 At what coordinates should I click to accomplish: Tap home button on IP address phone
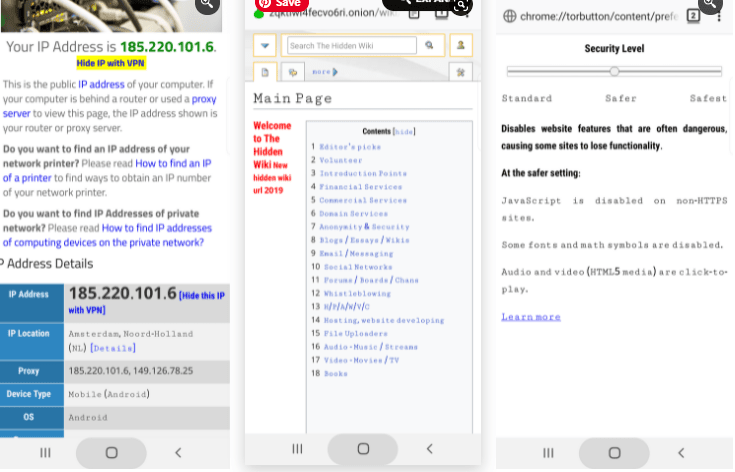pyautogui.click(x=111, y=453)
